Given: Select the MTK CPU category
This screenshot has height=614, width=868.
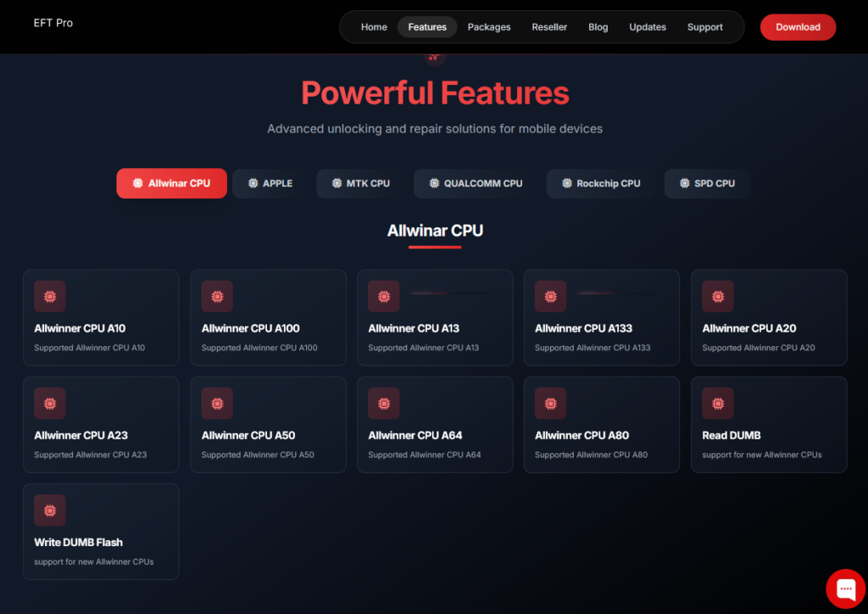Looking at the screenshot, I should 359,183.
